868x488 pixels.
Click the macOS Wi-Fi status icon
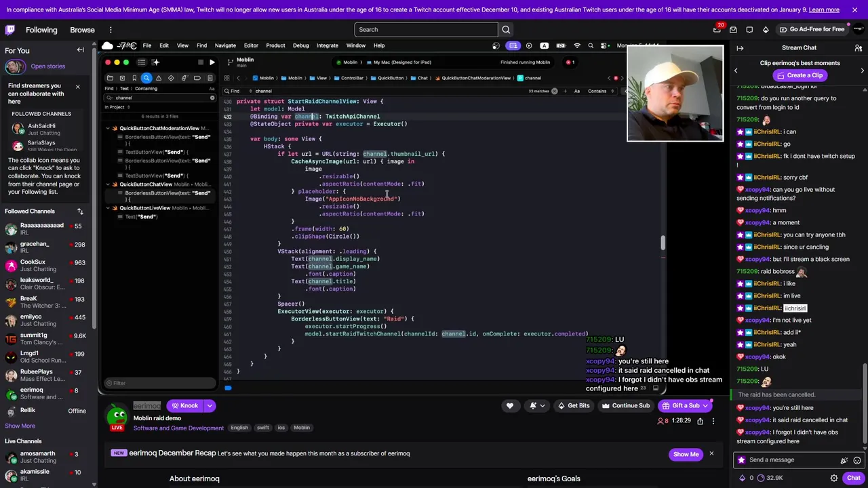[x=577, y=46]
